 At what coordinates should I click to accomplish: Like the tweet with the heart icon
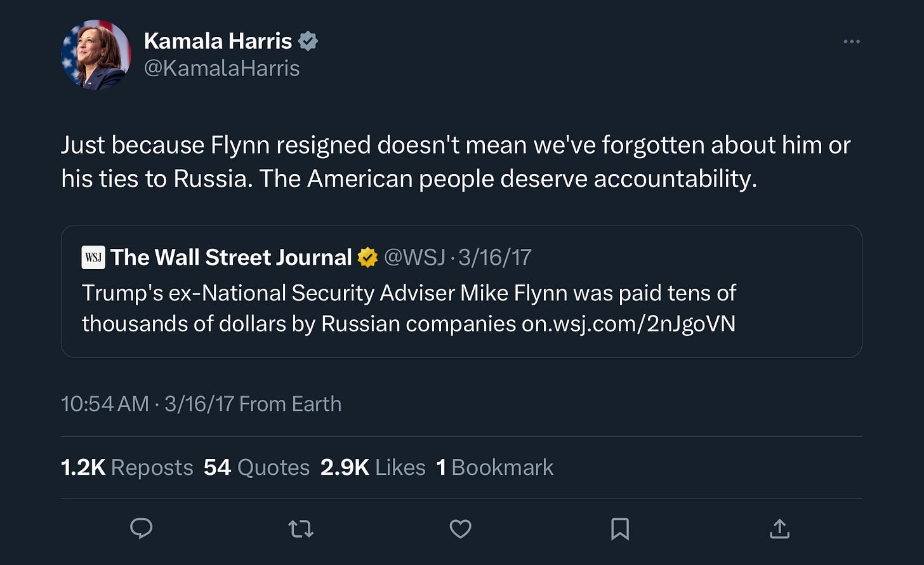(x=461, y=529)
